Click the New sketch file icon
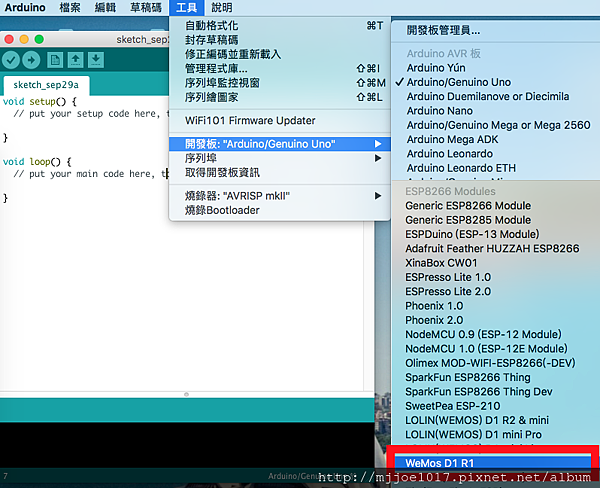The image size is (600, 488). pyautogui.click(x=55, y=60)
